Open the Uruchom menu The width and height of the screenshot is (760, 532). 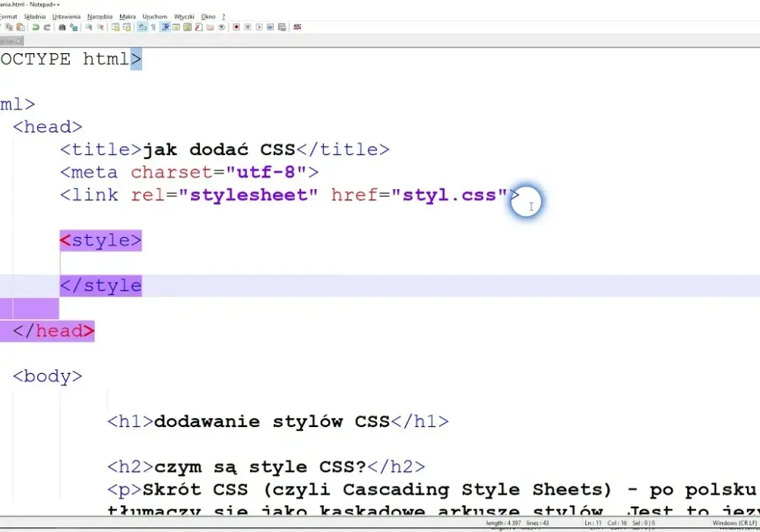coord(154,17)
